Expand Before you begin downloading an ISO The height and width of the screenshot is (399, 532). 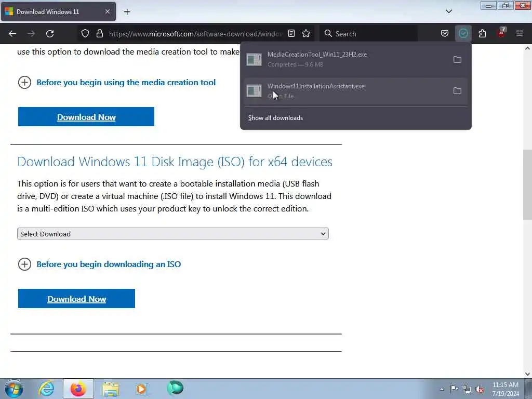coord(99,264)
